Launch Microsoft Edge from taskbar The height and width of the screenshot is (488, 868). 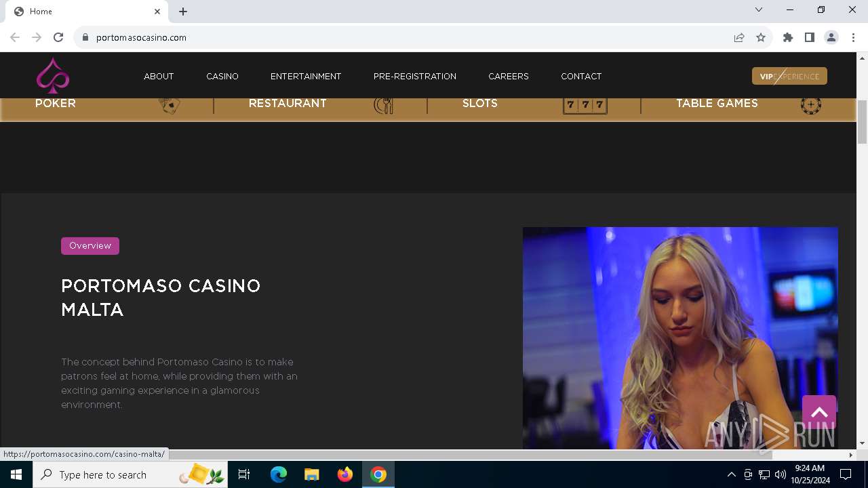tap(279, 474)
